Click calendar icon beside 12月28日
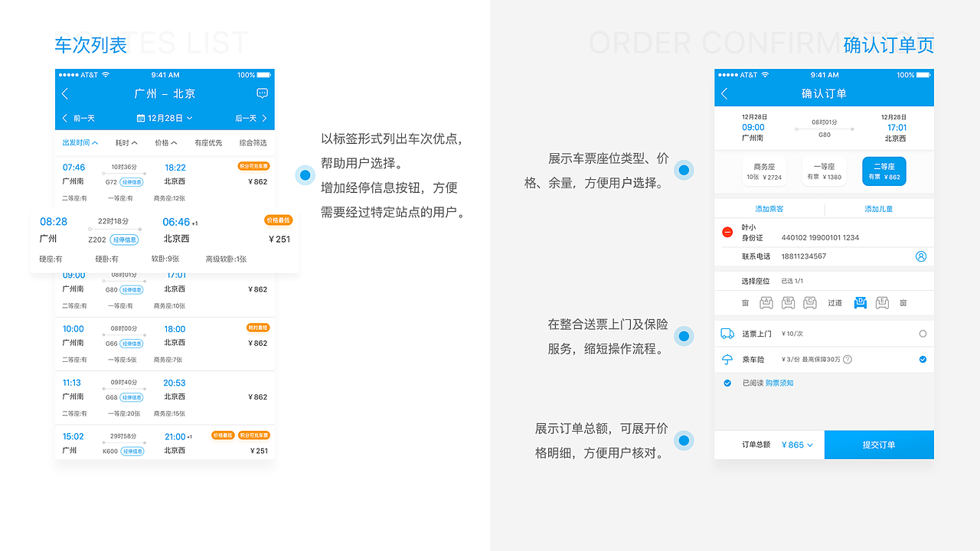 click(142, 118)
